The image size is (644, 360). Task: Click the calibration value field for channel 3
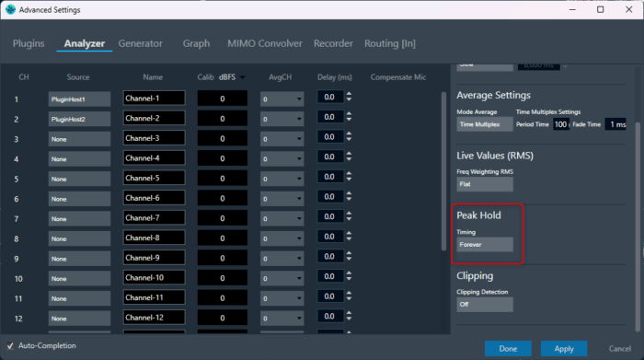(x=223, y=138)
